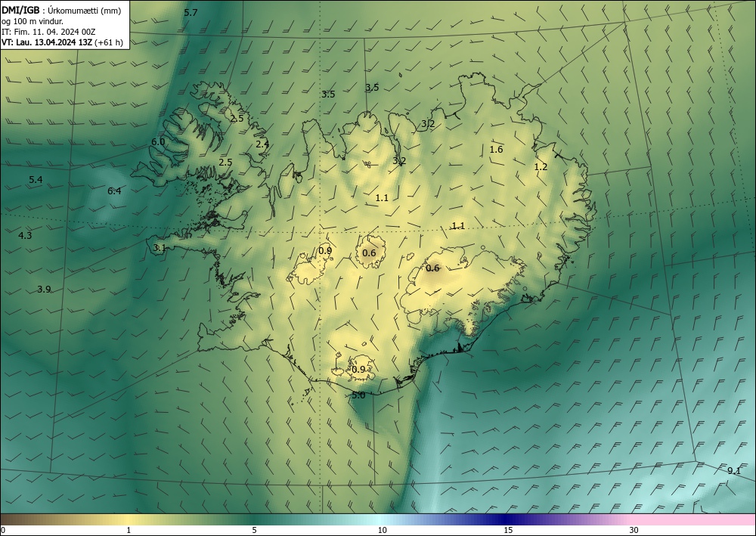Click the 5.0 value on the south coast

point(358,395)
